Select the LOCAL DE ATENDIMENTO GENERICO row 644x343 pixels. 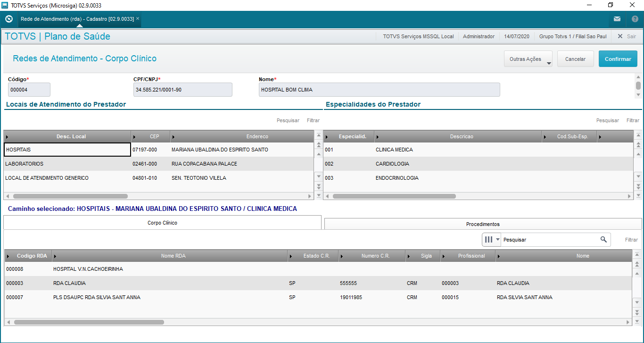point(158,178)
